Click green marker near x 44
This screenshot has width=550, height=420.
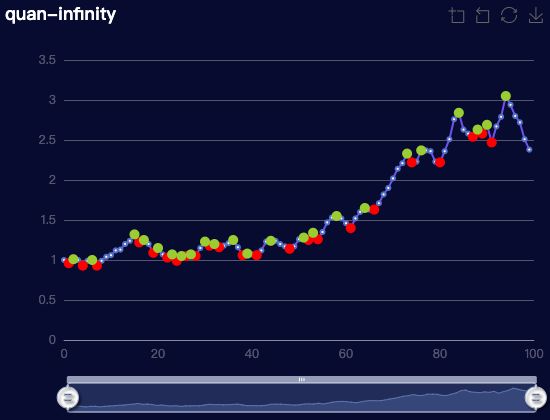pyautogui.click(x=271, y=241)
